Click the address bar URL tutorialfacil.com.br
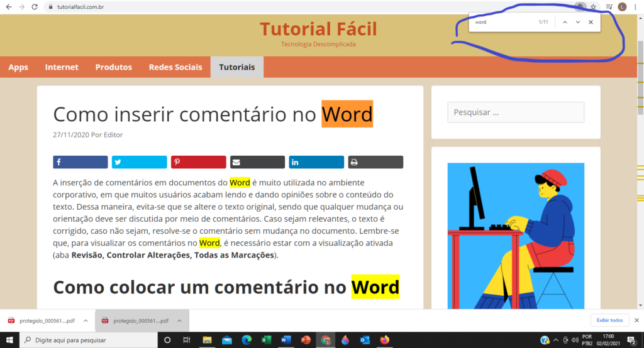Image resolution: width=644 pixels, height=348 pixels. coord(80,7)
